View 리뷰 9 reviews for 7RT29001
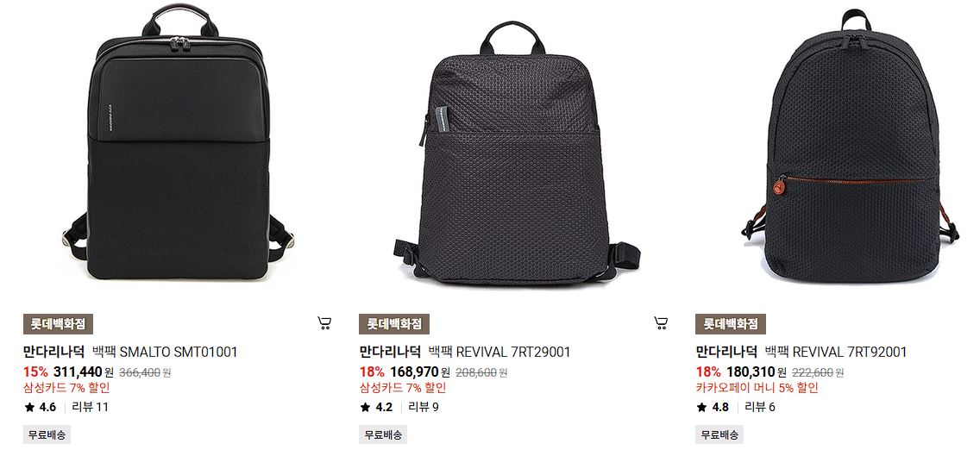Image resolution: width=980 pixels, height=456 pixels. pyautogui.click(x=424, y=407)
